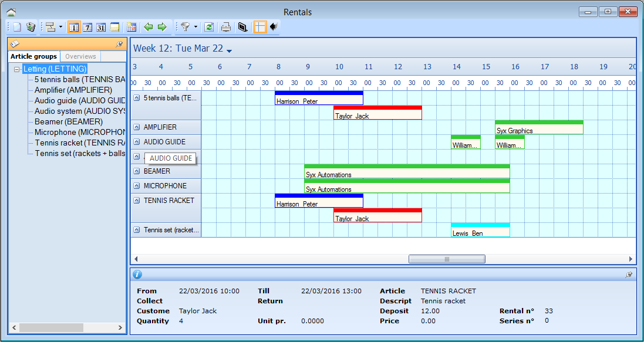
Task: Go to the previous day with green left arrow
Action: coord(149,27)
